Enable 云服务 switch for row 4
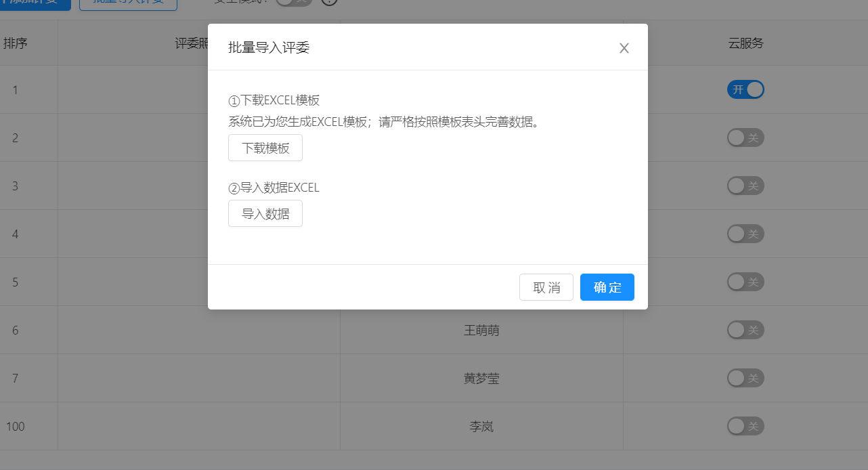Screen dimensions: 868x470 point(745,234)
